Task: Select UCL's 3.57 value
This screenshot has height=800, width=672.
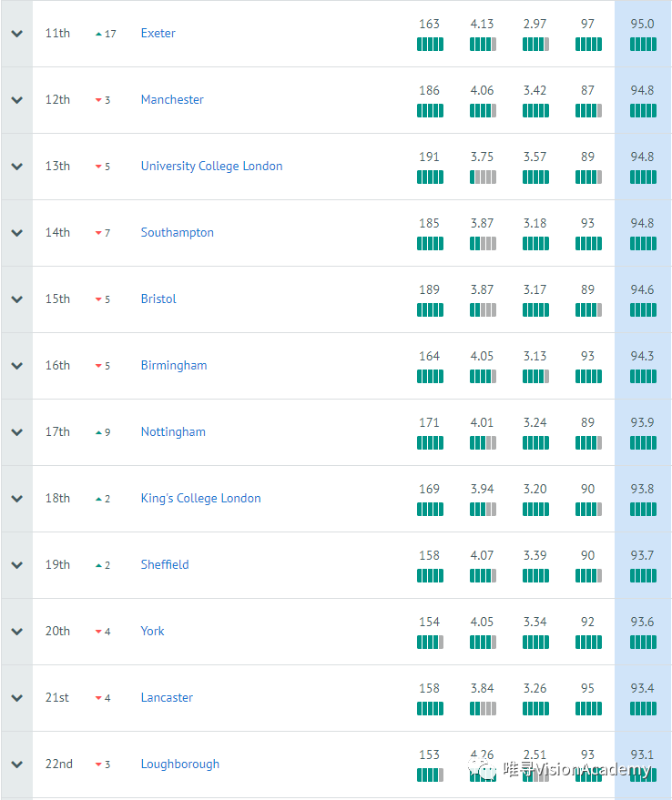Action: 535,157
